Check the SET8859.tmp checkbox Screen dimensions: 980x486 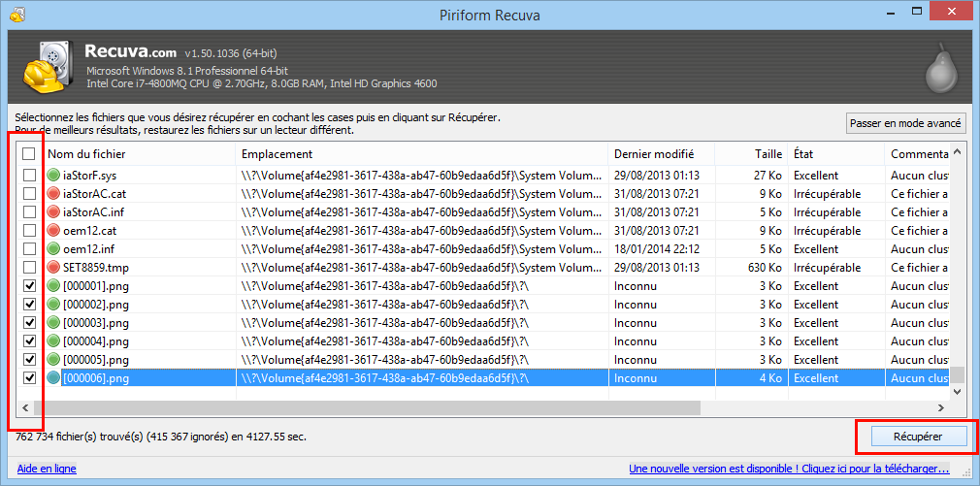click(x=29, y=268)
